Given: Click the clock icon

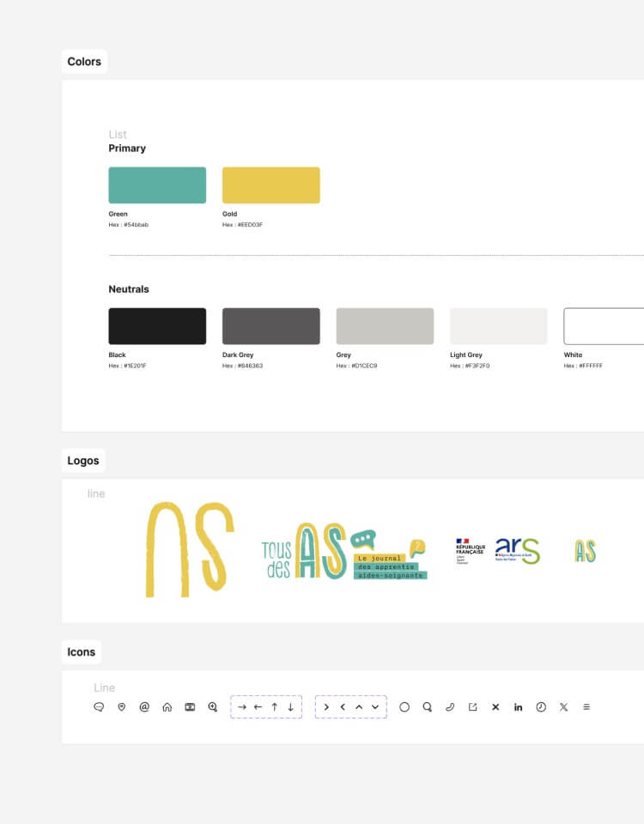Looking at the screenshot, I should 541,706.
